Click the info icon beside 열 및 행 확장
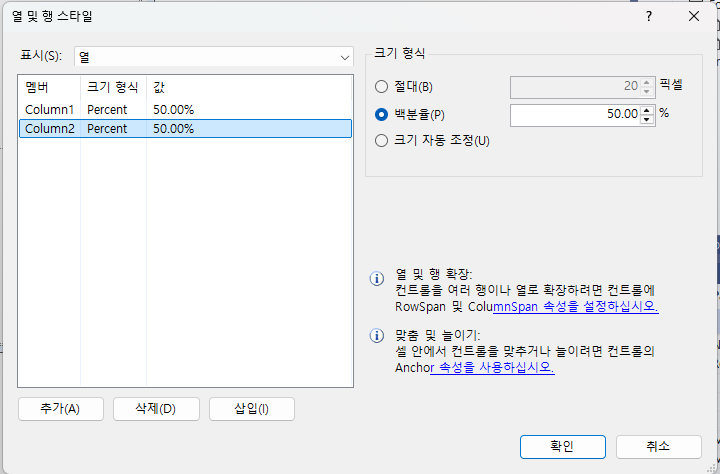720x474 pixels. click(x=377, y=278)
